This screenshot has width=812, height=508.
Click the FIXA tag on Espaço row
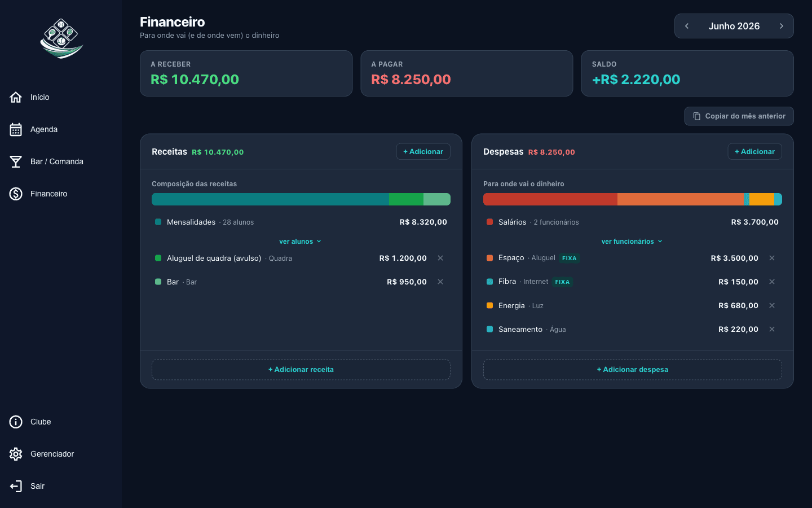(570, 258)
